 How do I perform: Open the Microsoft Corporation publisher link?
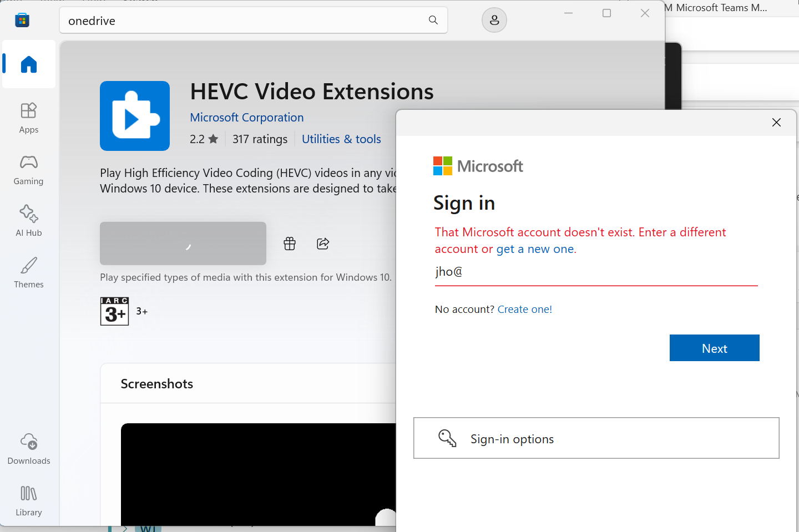point(247,118)
